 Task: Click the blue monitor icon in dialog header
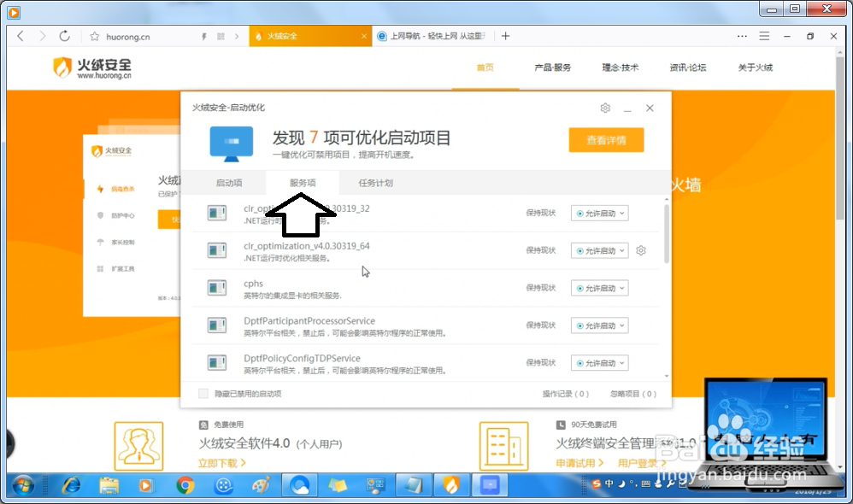pos(232,144)
